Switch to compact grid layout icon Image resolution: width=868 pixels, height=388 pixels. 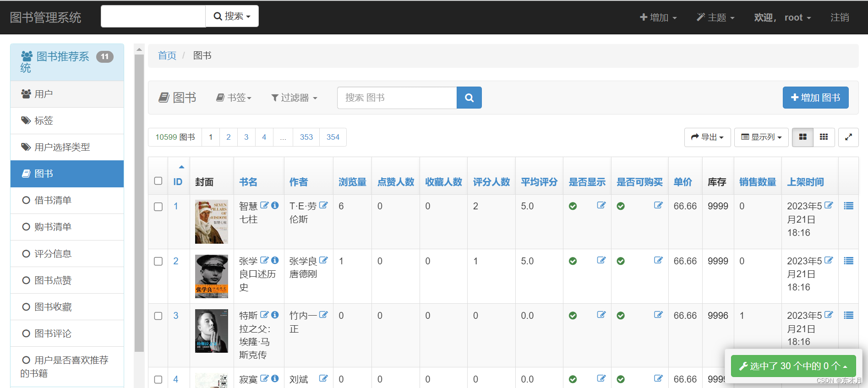(824, 137)
